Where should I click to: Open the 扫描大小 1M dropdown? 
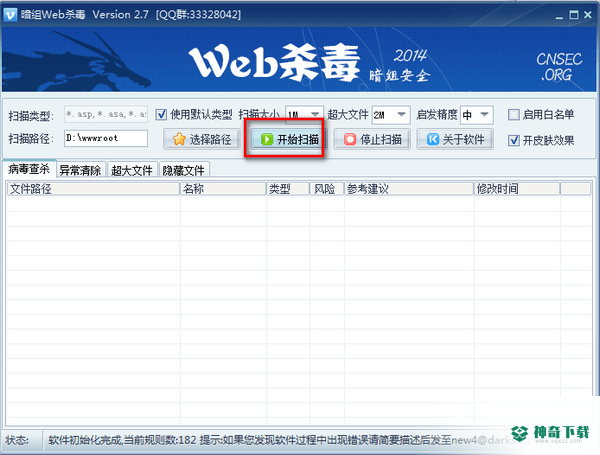tap(305, 115)
